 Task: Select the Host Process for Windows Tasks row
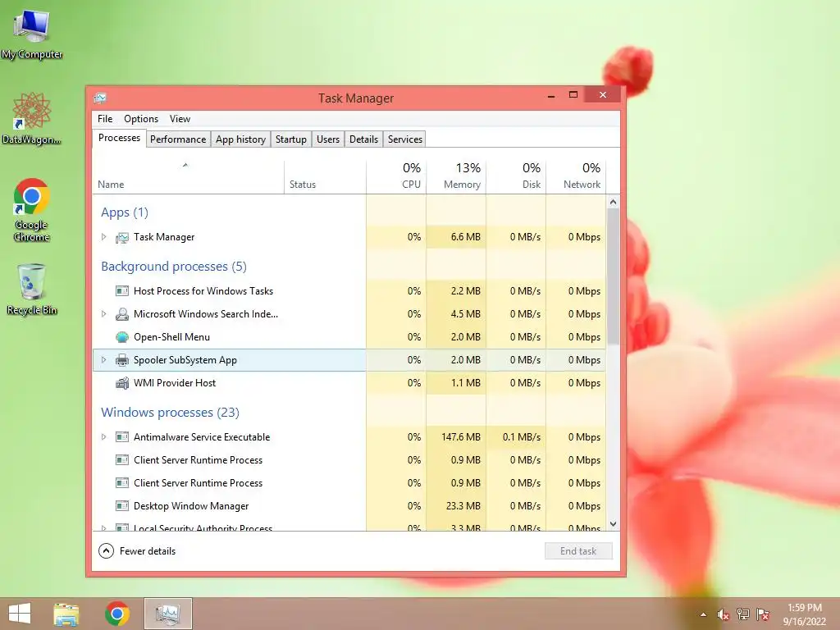coord(349,291)
